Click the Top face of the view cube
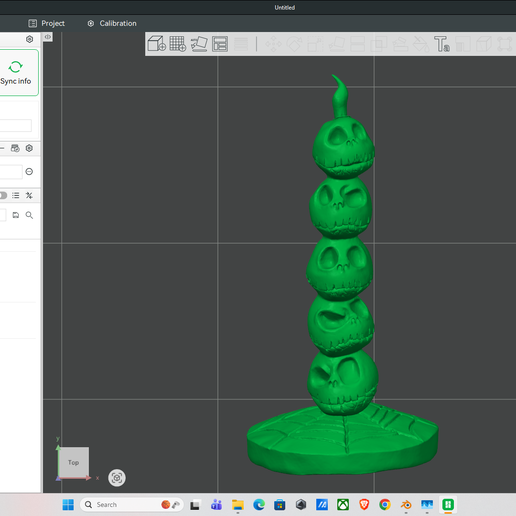516x516 pixels. coord(73,462)
